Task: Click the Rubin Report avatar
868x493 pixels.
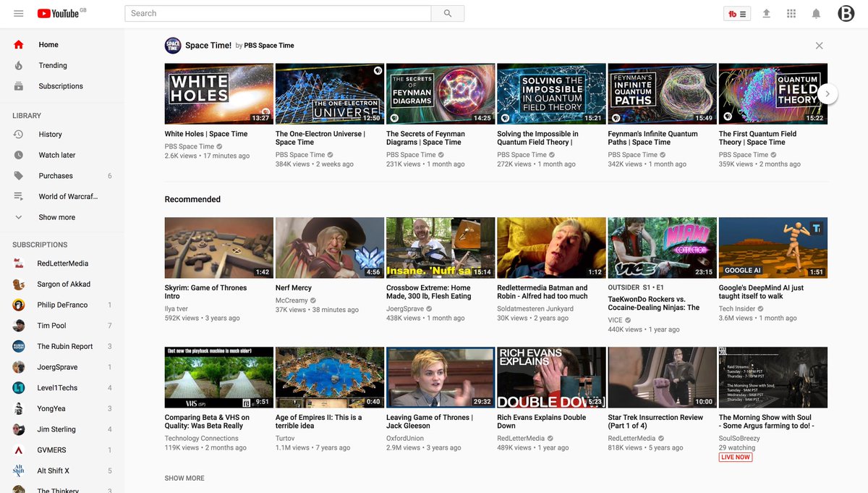Action: coord(19,346)
